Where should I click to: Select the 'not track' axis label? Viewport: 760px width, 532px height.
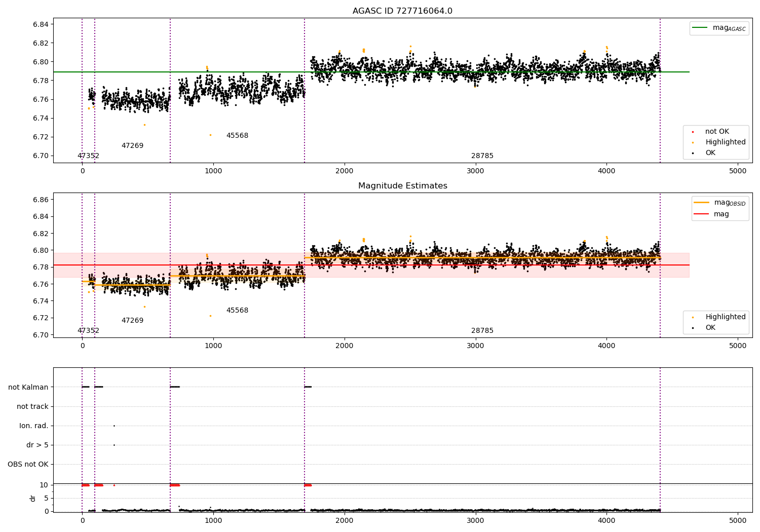[x=32, y=407]
